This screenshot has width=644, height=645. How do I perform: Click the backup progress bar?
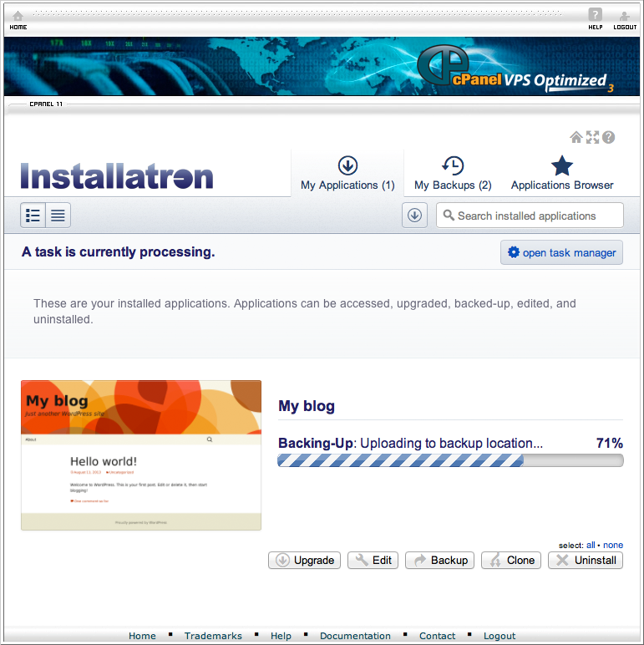450,460
